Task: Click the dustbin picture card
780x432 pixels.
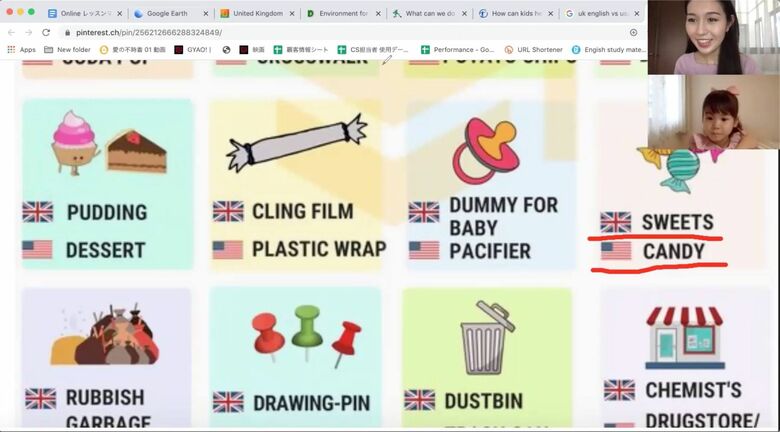Action: pyautogui.click(x=487, y=357)
